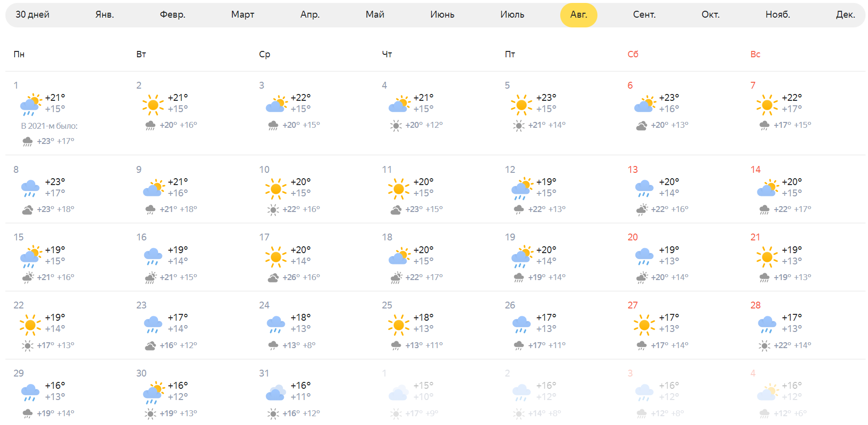
Task: Open the August 21 forecast day
Action: (x=803, y=257)
